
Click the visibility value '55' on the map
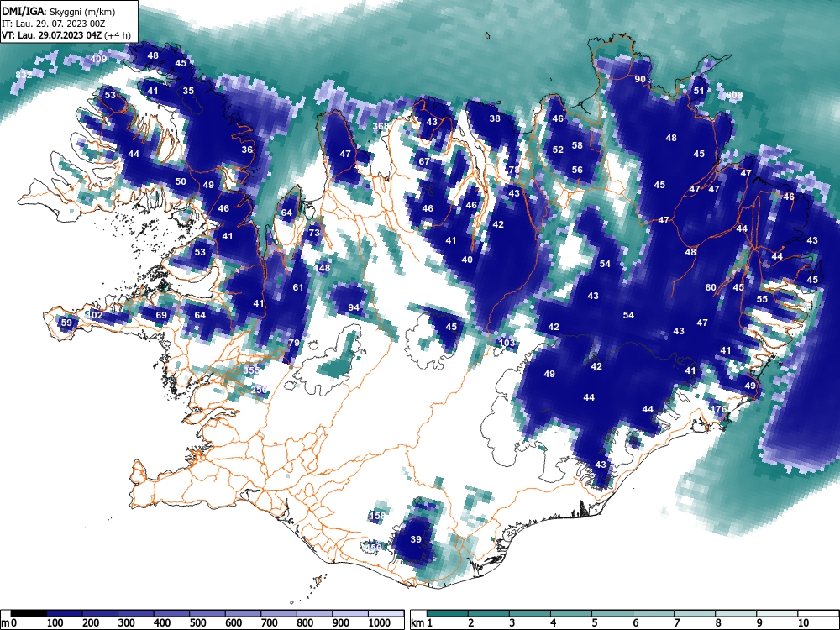762,300
